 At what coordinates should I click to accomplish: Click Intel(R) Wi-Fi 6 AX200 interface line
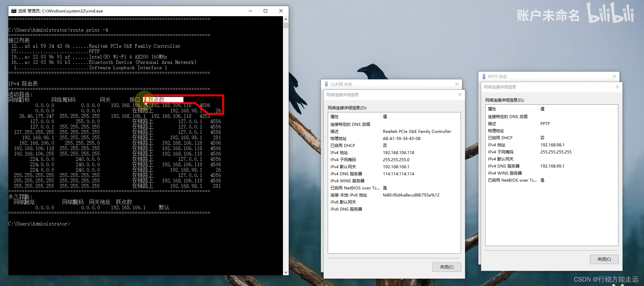[x=89, y=57]
